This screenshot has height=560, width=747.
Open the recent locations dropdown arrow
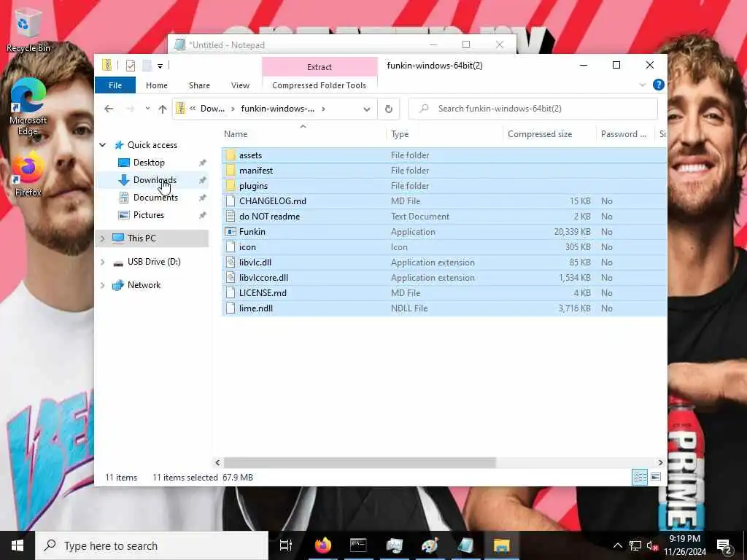click(x=147, y=109)
